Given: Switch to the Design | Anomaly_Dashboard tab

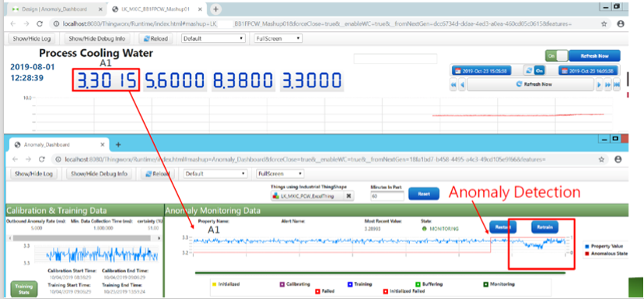Looking at the screenshot, I should tap(54, 9).
